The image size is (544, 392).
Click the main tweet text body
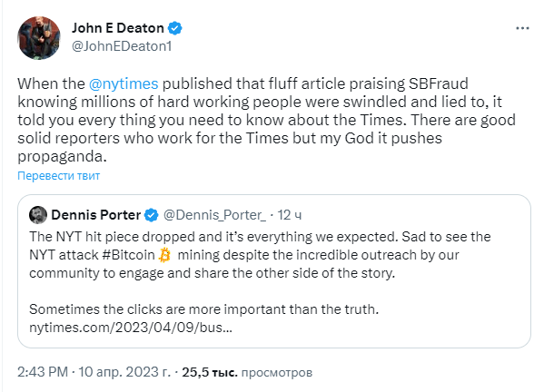pyautogui.click(x=266, y=120)
